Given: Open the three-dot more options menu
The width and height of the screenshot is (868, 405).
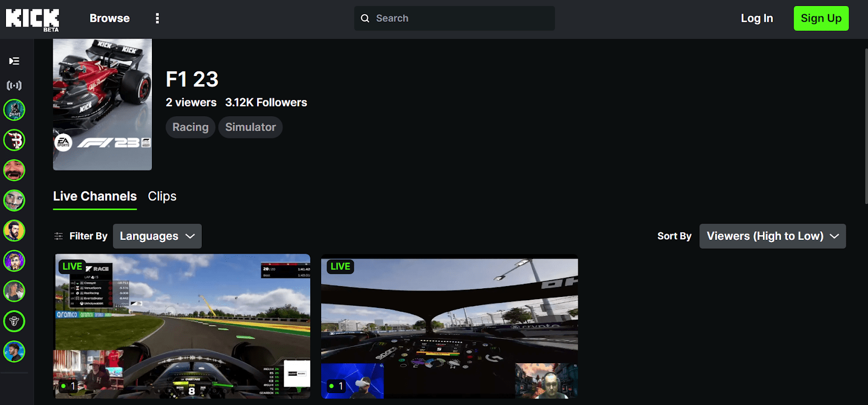Looking at the screenshot, I should pos(157,18).
